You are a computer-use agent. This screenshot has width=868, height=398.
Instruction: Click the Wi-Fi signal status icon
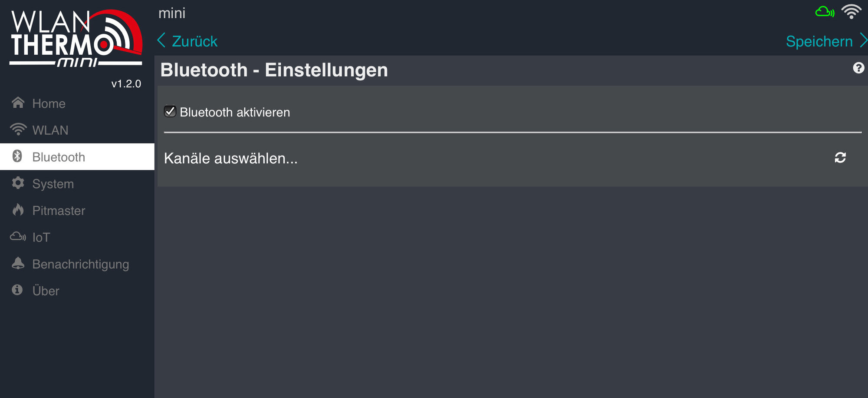[851, 12]
